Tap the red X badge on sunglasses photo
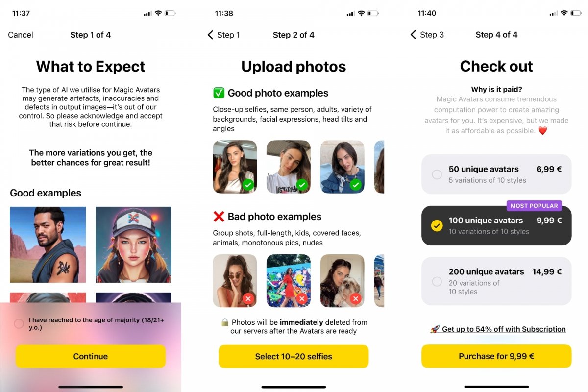588x392 pixels. pyautogui.click(x=248, y=298)
